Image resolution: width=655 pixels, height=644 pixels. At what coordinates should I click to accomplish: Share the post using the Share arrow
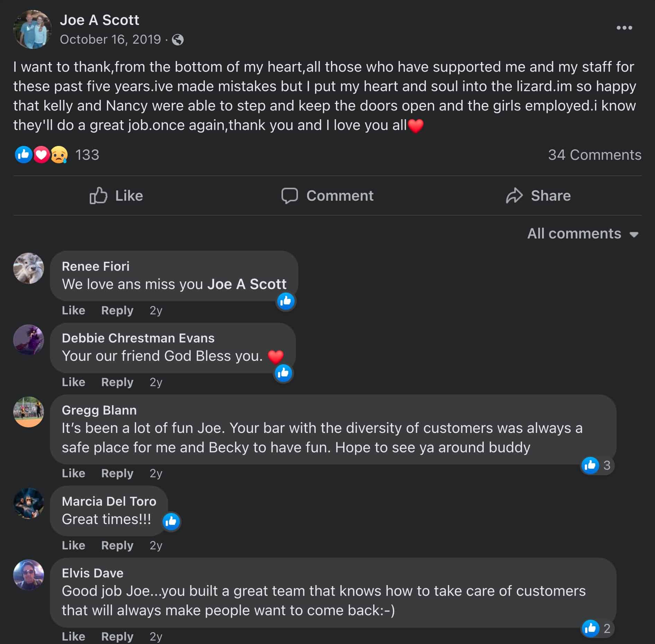(x=538, y=196)
